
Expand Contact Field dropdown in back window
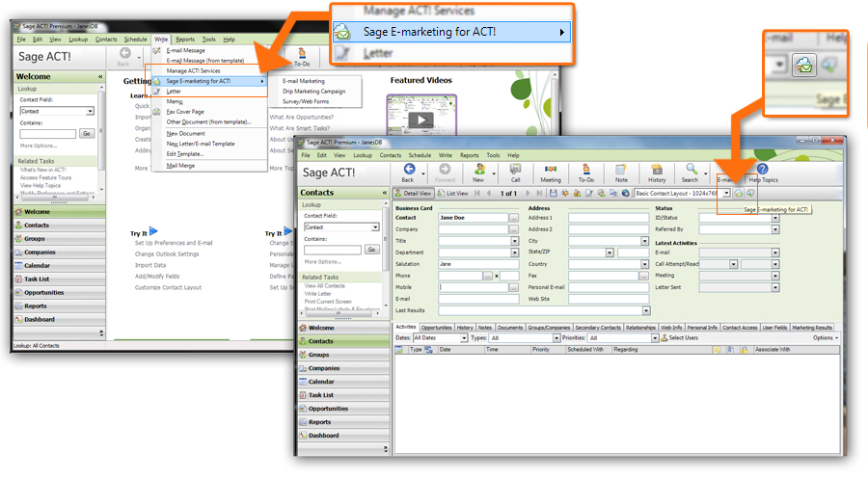(91, 111)
